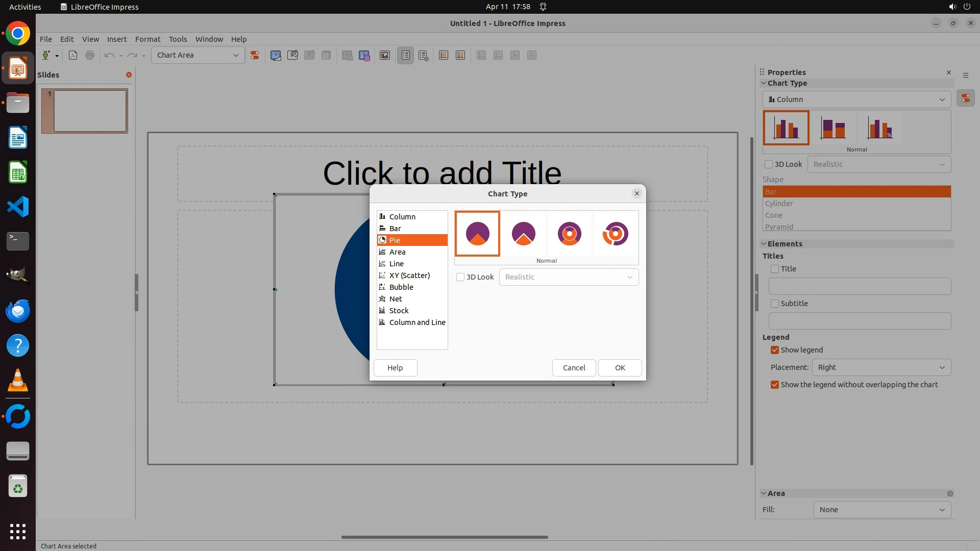
Task: Click the Format Selection toolbar icon
Action: 254,55
